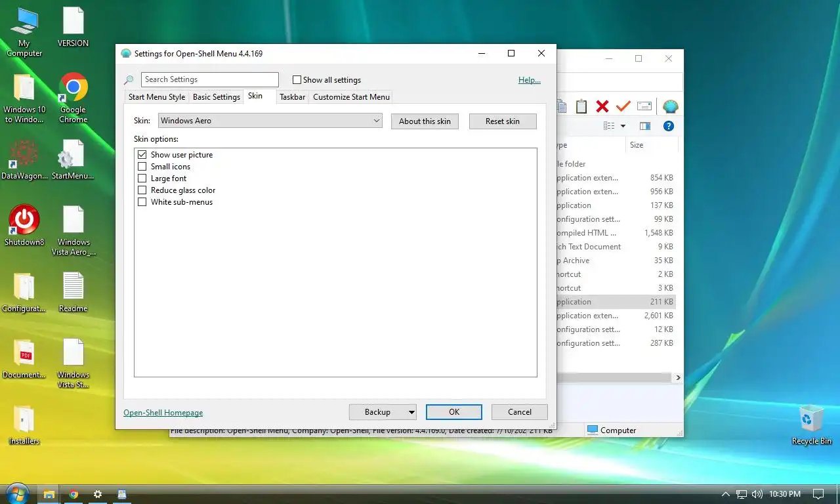840x504 pixels.
Task: Click the gear settings icon on taskbar
Action: 98,494
